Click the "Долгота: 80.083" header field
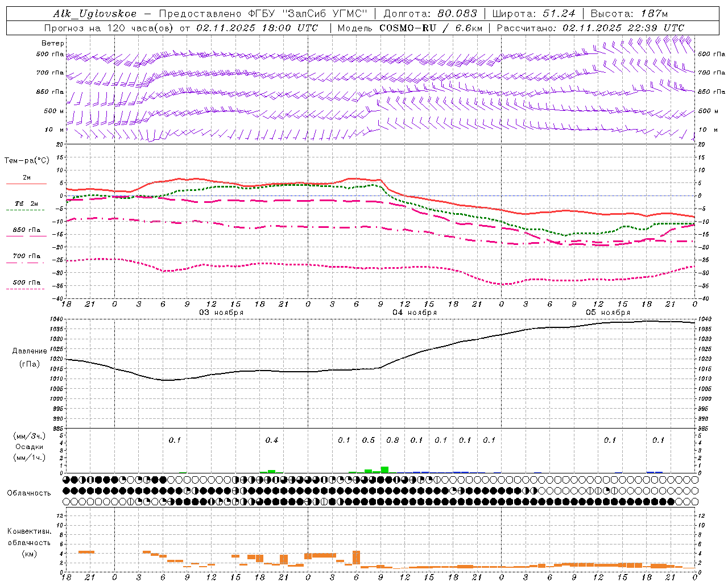This screenshot has height=582, width=728. tap(431, 14)
